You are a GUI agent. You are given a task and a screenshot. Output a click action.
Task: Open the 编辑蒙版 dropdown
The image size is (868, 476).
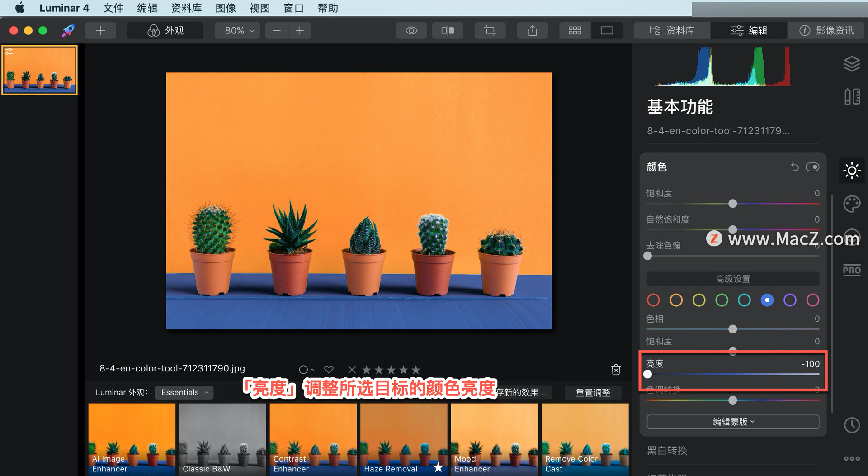733,422
